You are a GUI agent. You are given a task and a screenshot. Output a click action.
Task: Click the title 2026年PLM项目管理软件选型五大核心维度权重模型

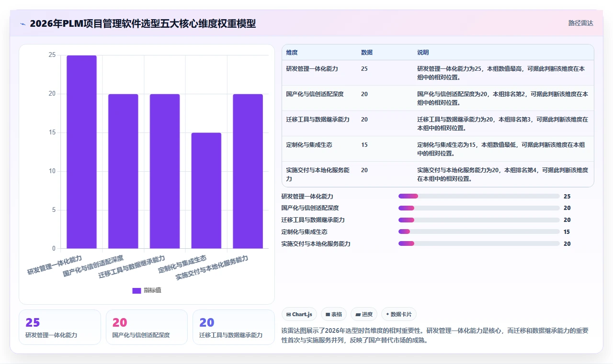pyautogui.click(x=143, y=23)
